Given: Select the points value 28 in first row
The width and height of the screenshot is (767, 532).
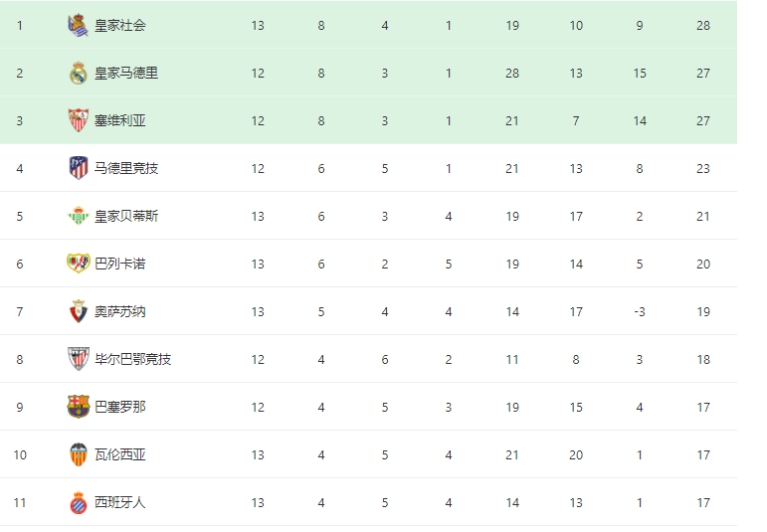Looking at the screenshot, I should (703, 26).
